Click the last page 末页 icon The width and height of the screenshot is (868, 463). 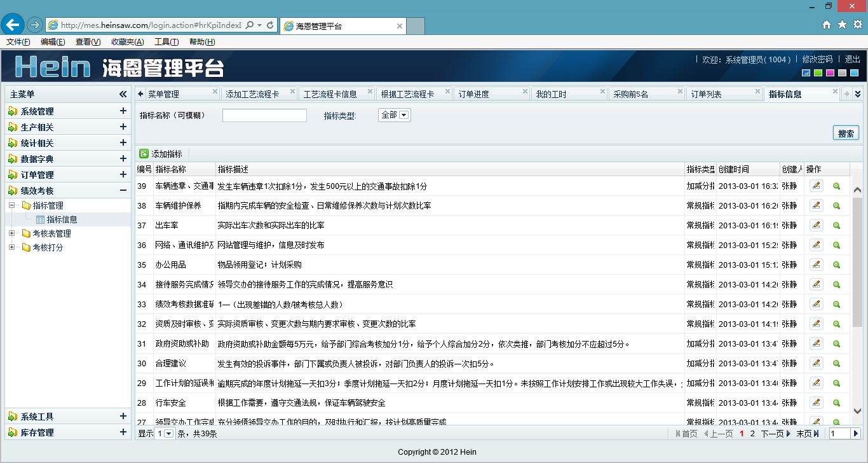click(816, 434)
